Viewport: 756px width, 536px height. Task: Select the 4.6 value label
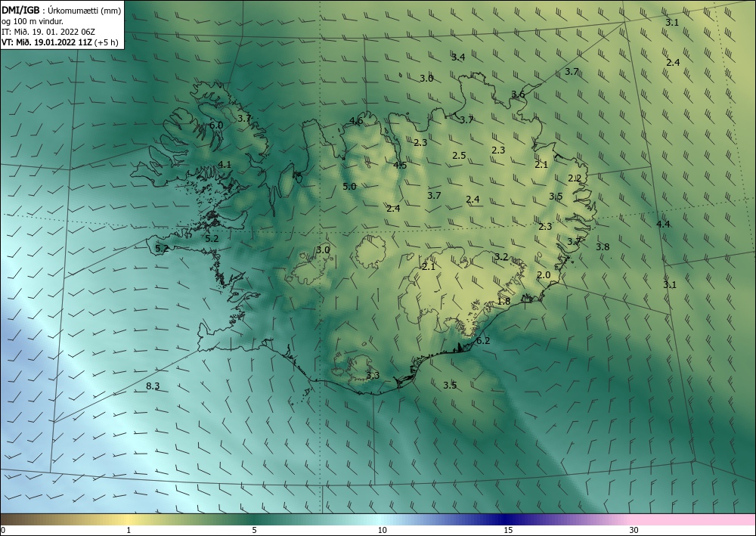click(x=356, y=120)
